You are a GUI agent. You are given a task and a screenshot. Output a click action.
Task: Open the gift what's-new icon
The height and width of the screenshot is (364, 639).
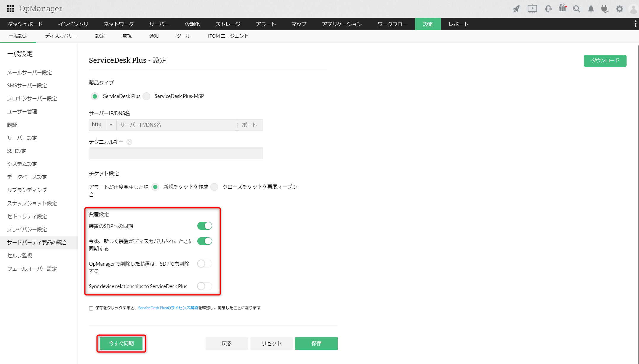click(x=562, y=9)
